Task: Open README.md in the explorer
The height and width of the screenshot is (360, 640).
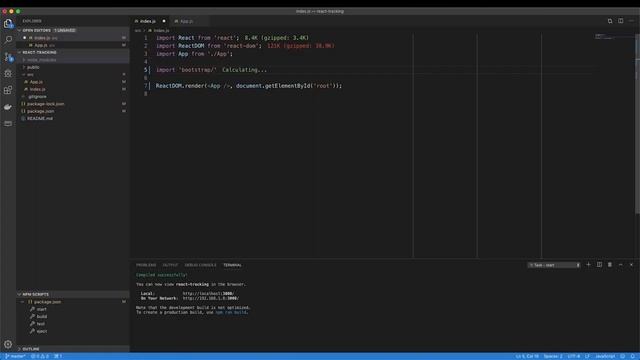Action: tap(40, 119)
